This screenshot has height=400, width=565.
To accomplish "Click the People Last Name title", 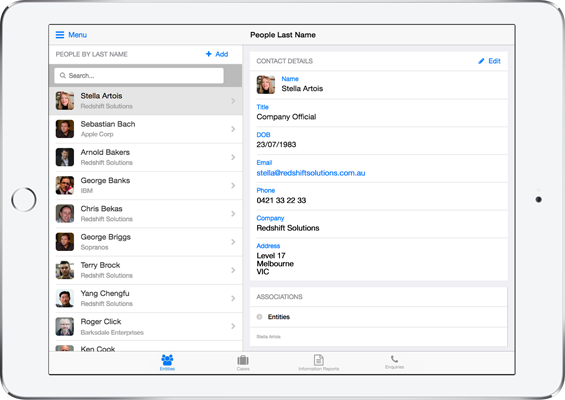I will [283, 35].
